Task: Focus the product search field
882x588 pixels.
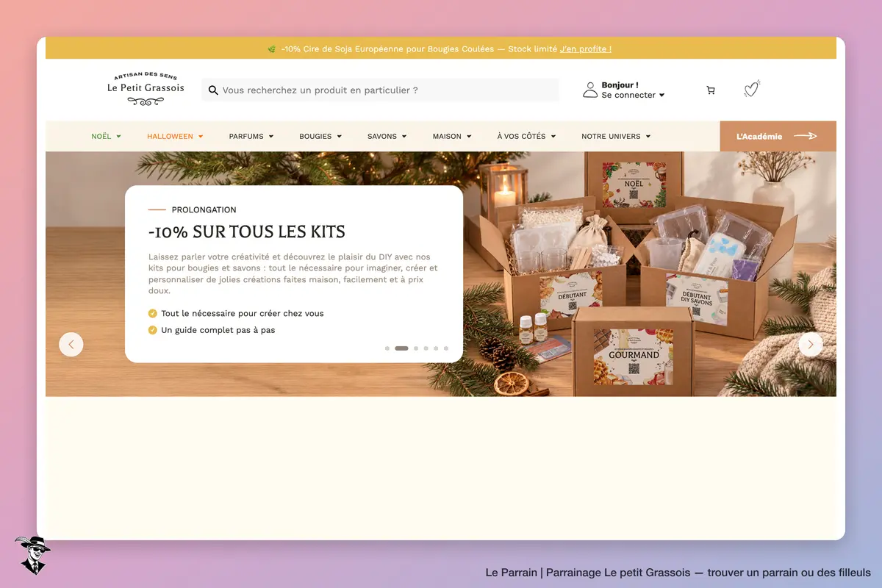Action: click(x=380, y=90)
